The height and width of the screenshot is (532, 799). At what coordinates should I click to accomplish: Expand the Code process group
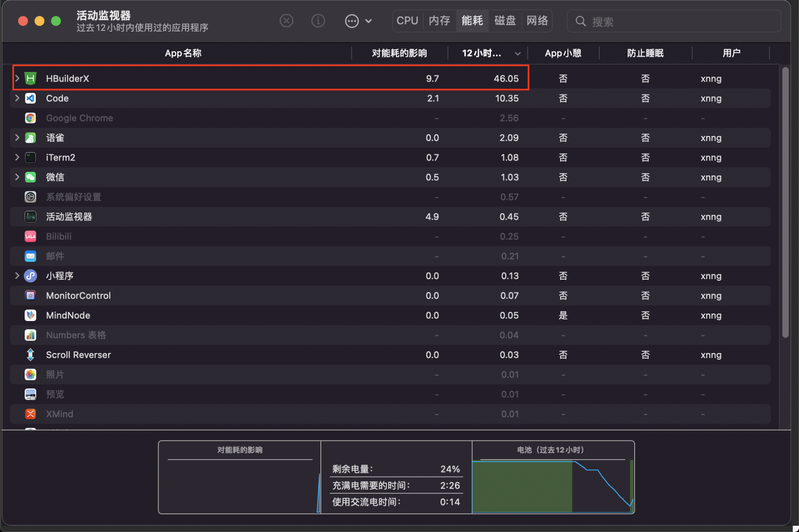coord(17,98)
